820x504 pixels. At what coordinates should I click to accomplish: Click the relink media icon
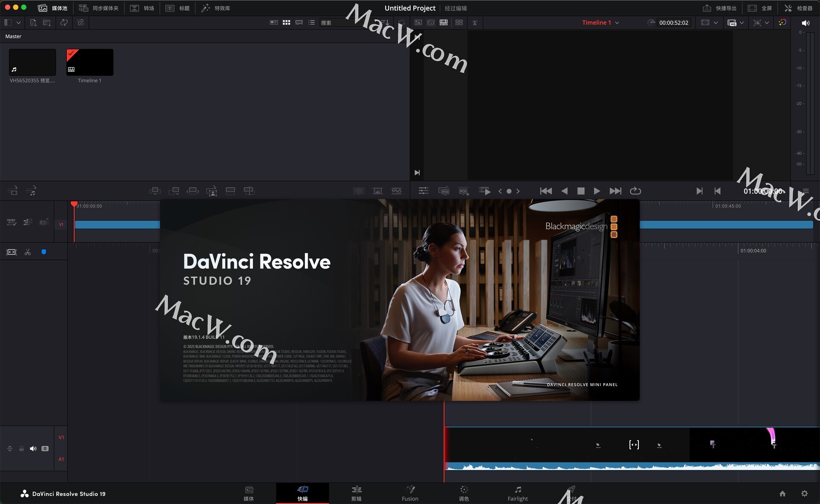pos(81,22)
